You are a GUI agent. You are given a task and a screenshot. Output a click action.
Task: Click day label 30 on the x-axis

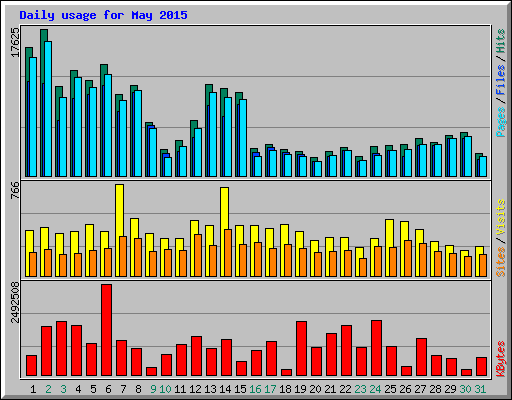(x=465, y=389)
